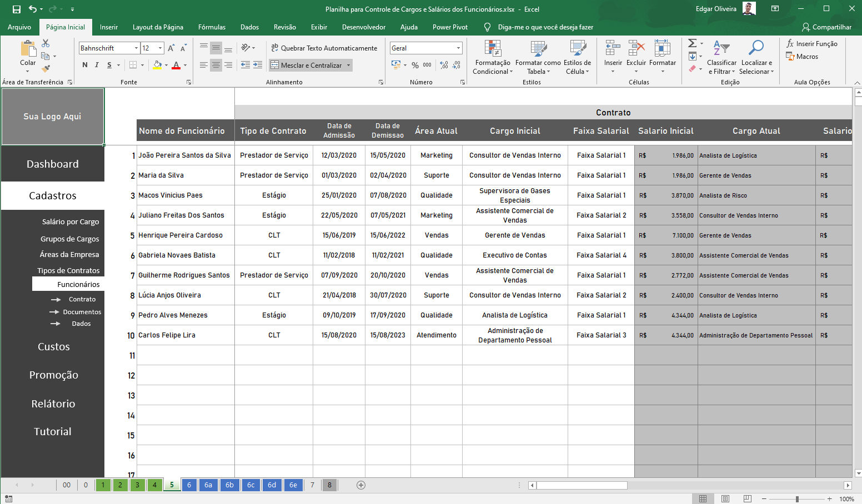Open the Bahnschrift font name dropdown
Viewport: 862px width, 504px height.
(136, 48)
